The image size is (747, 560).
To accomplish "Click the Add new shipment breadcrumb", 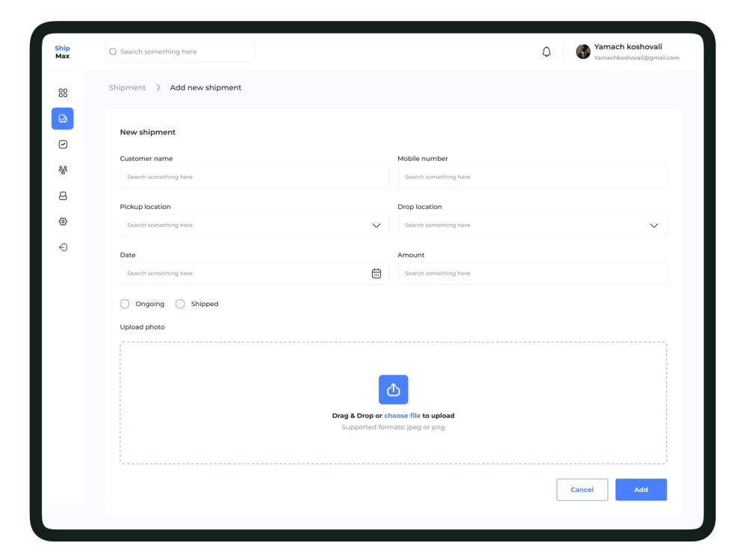I will tap(206, 87).
